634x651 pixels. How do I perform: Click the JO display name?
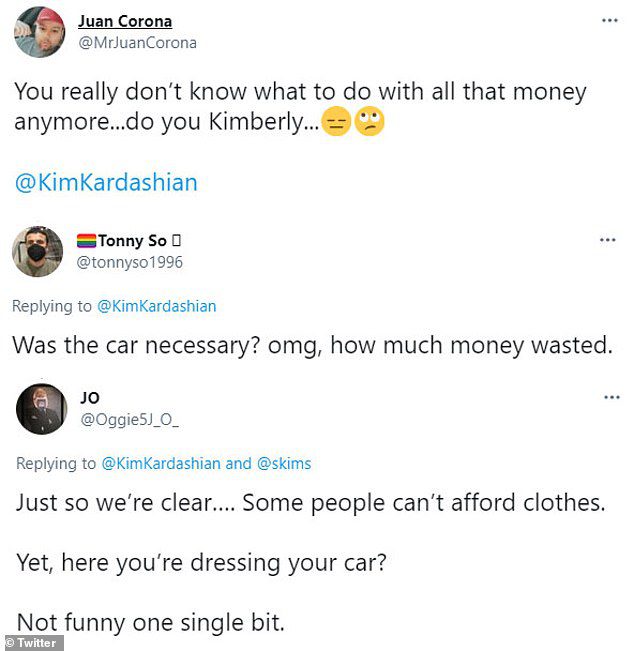[90, 398]
